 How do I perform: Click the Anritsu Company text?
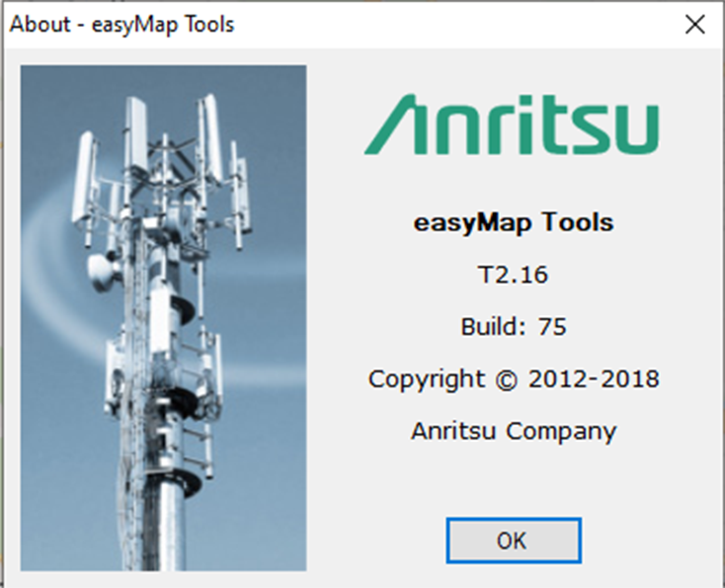tap(514, 432)
